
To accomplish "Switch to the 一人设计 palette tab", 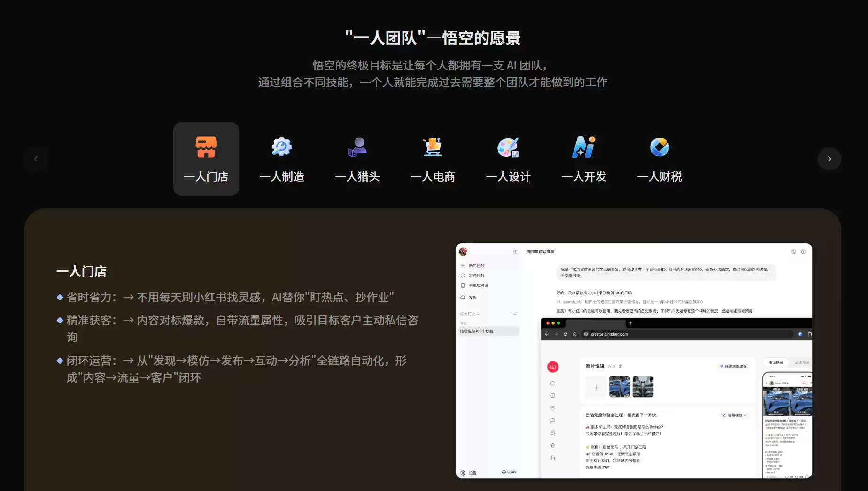I will tap(508, 159).
